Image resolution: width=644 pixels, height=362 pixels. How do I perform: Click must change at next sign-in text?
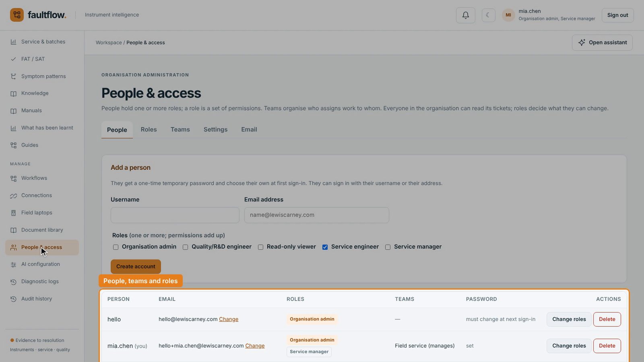tap(501, 319)
